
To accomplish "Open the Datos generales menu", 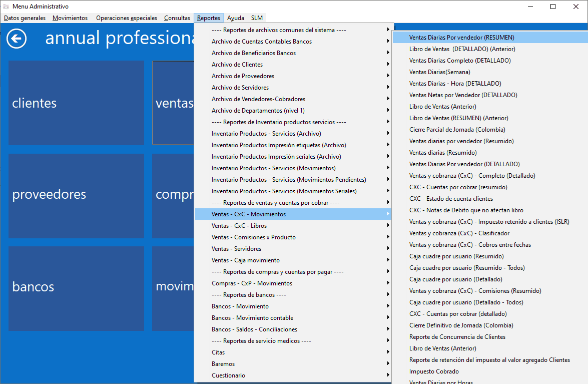I will point(25,18).
